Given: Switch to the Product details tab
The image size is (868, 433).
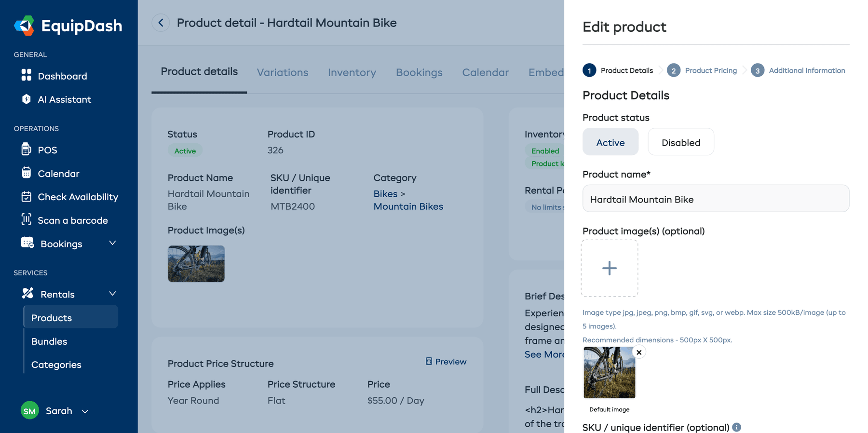Looking at the screenshot, I should 199,72.
